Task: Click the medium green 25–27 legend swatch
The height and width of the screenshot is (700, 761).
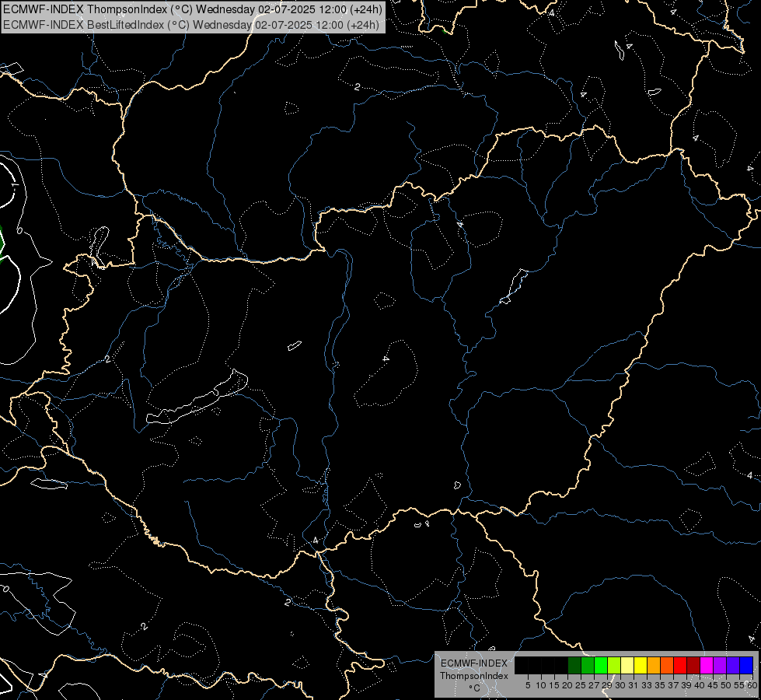Action: click(x=588, y=665)
